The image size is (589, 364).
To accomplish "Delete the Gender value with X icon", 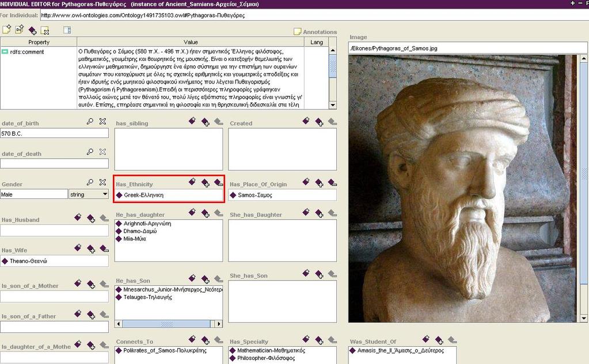I will [102, 182].
